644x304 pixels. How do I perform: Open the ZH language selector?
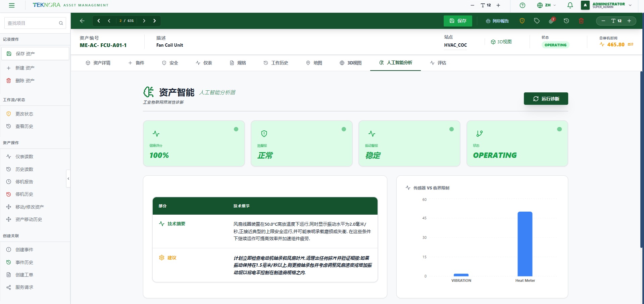pos(546,5)
